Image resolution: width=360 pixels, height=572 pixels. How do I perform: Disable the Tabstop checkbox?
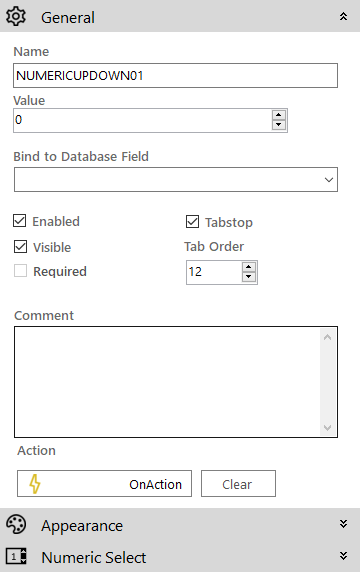click(192, 221)
